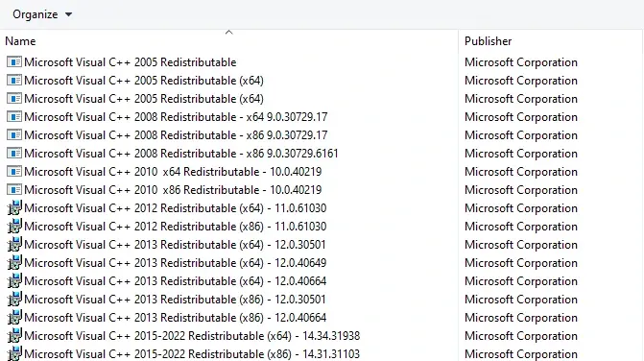The width and height of the screenshot is (644, 361).
Task: Select 'Visual C++ 2013 Redistributable (x86) - 12.0.40664' name
Action: click(x=176, y=318)
